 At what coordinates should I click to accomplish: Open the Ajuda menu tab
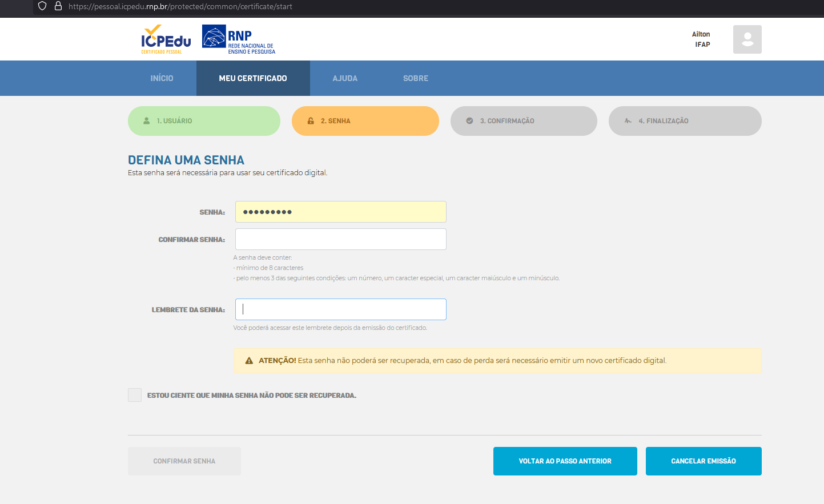345,78
